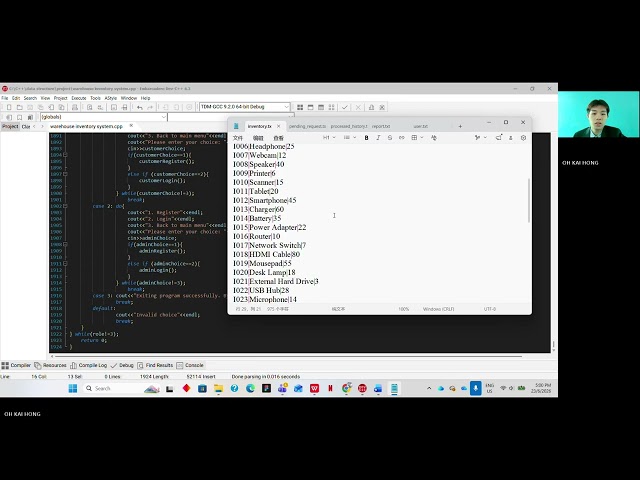Click the Notepad app icon beside the tabs

tap(236, 126)
